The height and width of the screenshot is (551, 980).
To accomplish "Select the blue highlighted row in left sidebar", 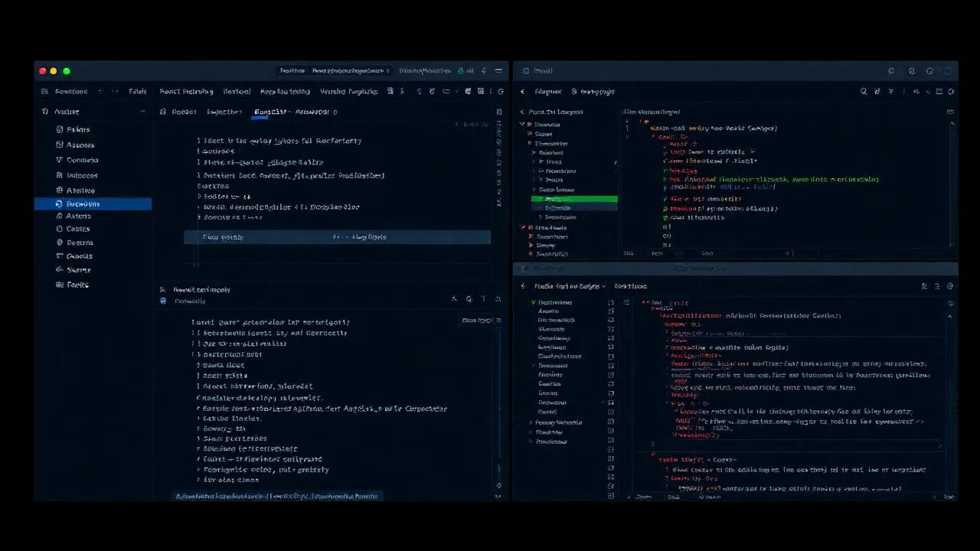I will pyautogui.click(x=93, y=204).
